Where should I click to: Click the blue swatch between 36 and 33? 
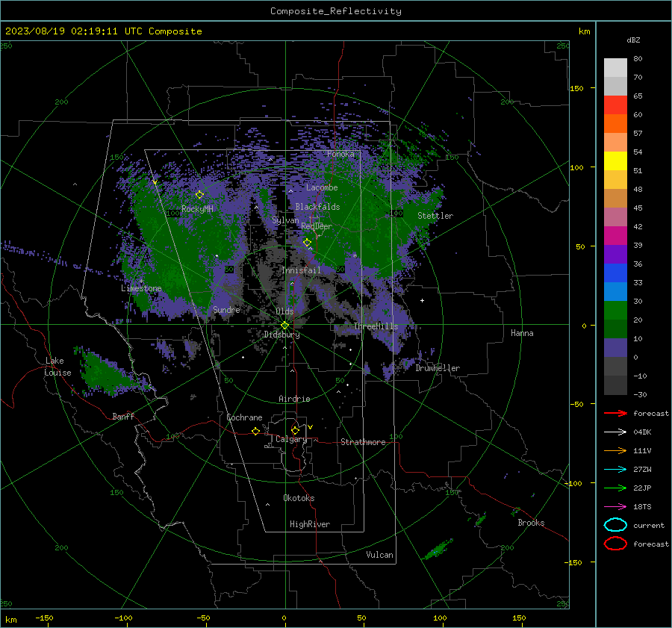point(615,273)
